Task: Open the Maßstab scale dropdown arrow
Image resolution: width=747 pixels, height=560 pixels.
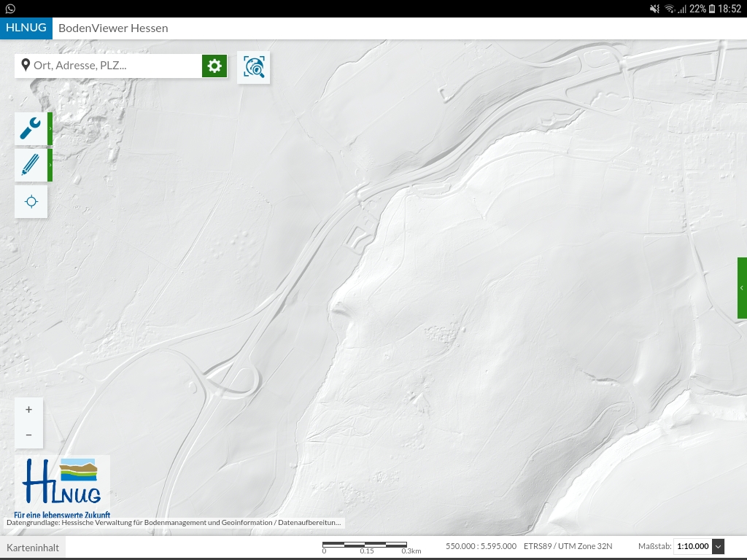Action: pos(718,546)
